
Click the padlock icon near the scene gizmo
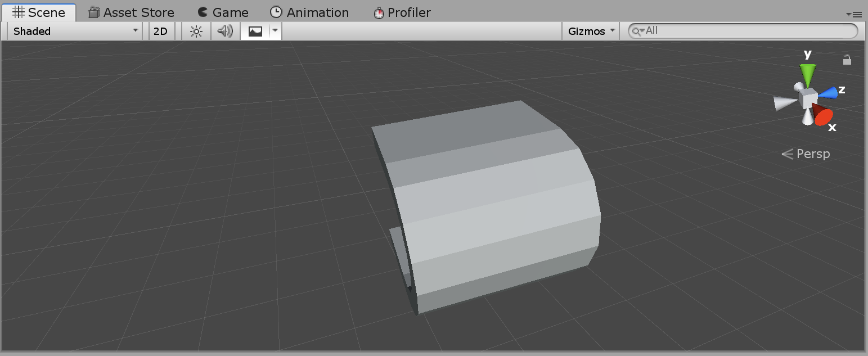[847, 58]
